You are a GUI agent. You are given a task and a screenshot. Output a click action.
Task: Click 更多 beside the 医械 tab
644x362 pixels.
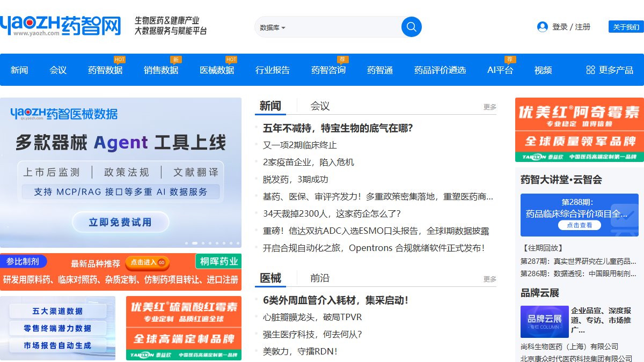pos(490,279)
